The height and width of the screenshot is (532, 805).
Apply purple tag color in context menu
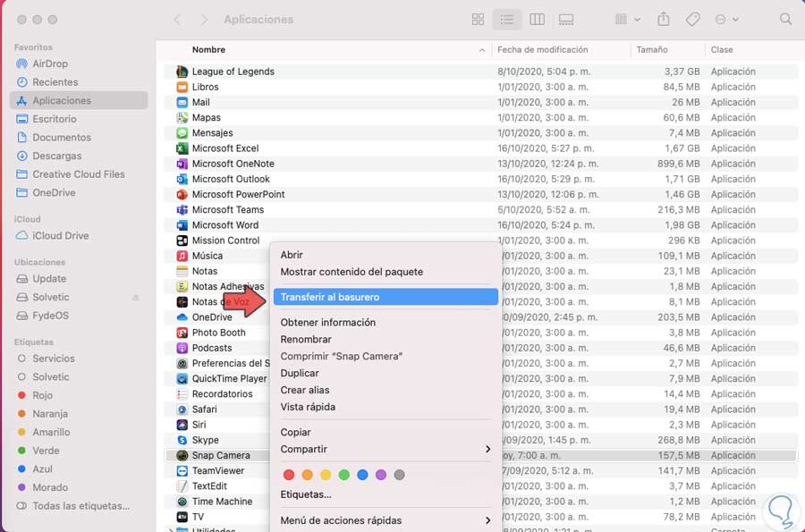pos(381,475)
